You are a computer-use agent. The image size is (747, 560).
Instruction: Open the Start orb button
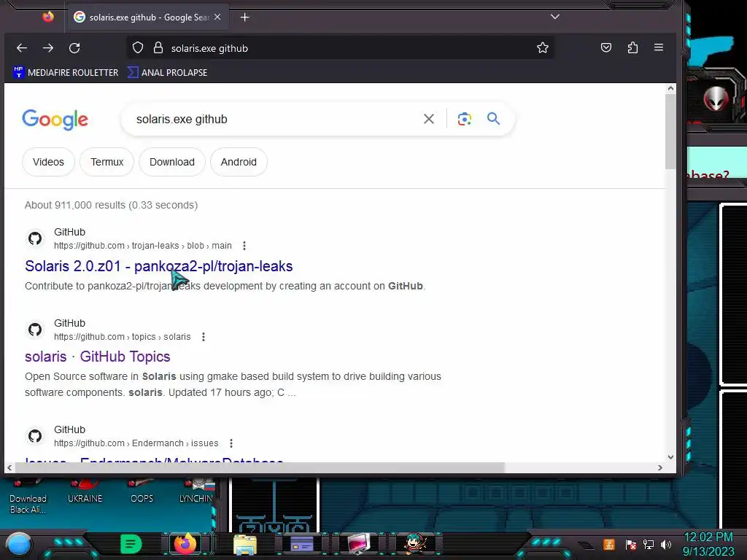tap(18, 545)
